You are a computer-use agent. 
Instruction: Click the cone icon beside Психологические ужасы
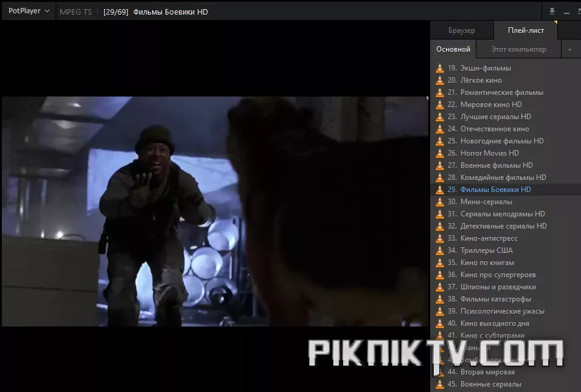tap(440, 311)
